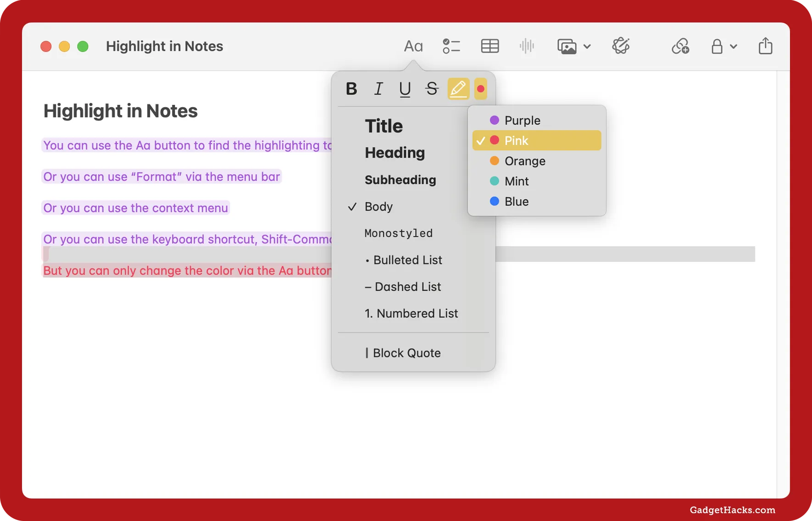Start audio recording via waveform icon

point(527,46)
